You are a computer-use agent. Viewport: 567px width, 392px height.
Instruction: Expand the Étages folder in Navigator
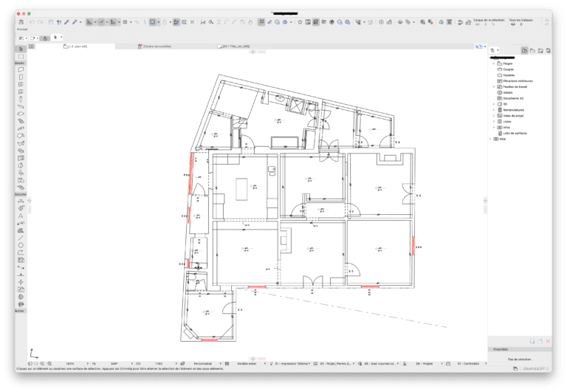[x=494, y=63]
